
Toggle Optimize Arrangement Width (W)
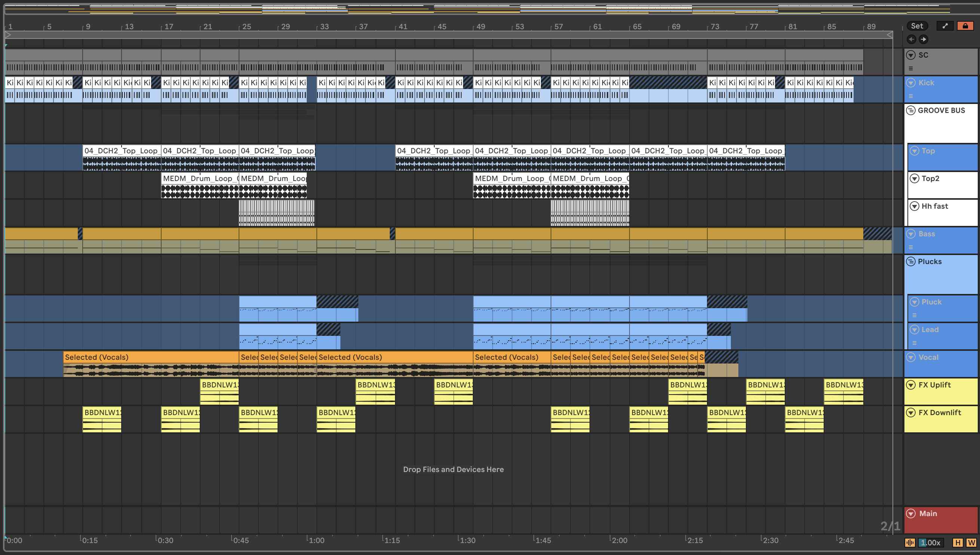(971, 542)
